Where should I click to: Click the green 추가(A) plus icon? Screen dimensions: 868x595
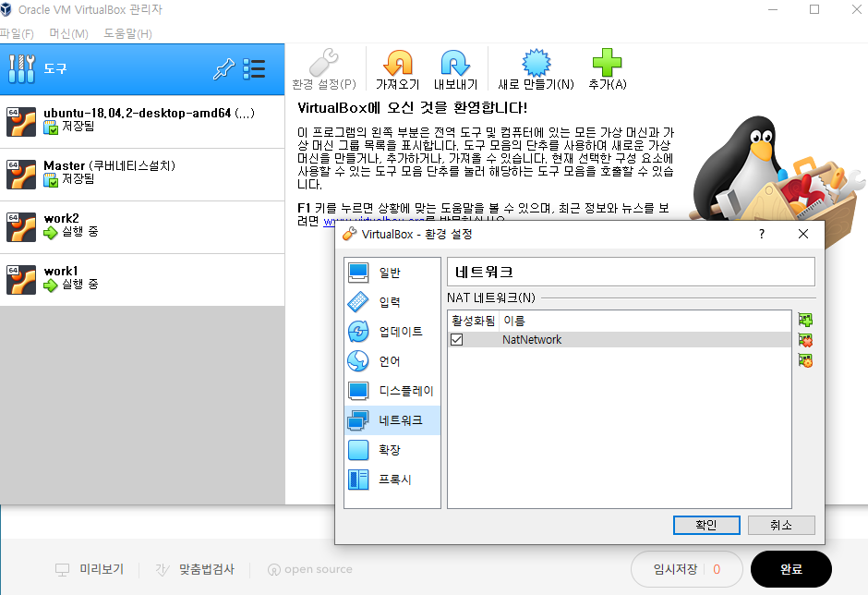click(x=607, y=62)
